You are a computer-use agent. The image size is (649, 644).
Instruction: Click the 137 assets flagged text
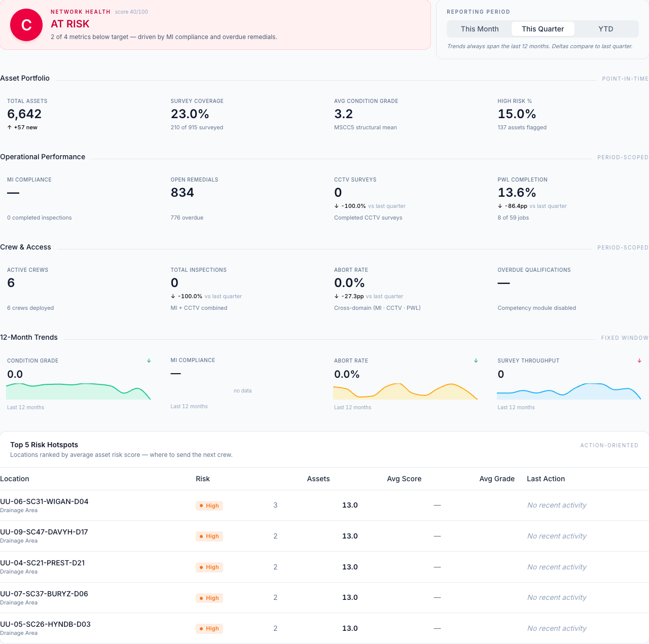click(x=522, y=127)
